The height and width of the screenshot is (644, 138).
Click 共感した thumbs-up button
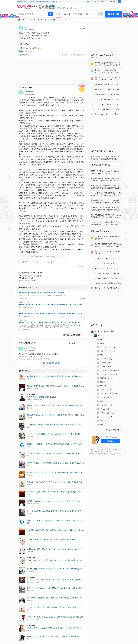(23, 55)
